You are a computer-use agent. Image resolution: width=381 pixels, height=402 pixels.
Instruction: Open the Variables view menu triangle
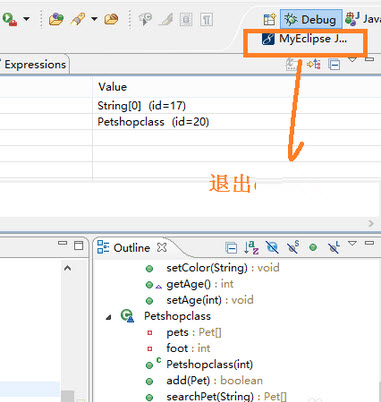353,60
